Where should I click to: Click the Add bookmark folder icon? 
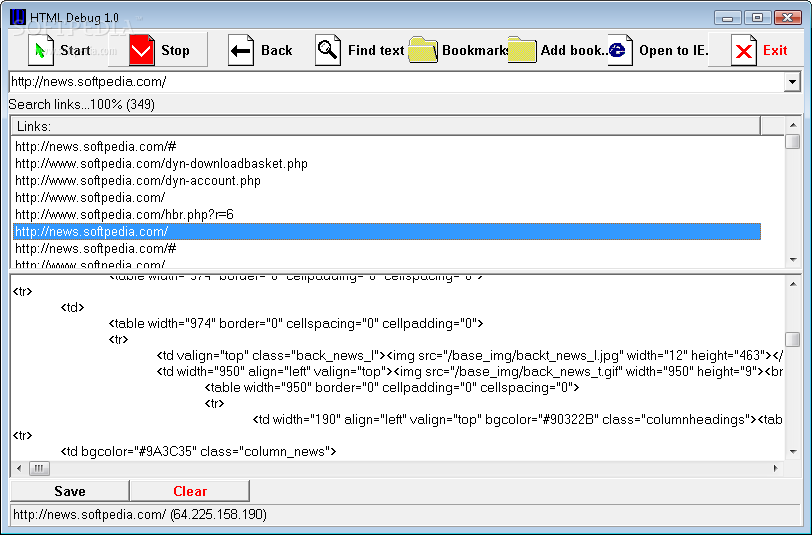pyautogui.click(x=522, y=50)
